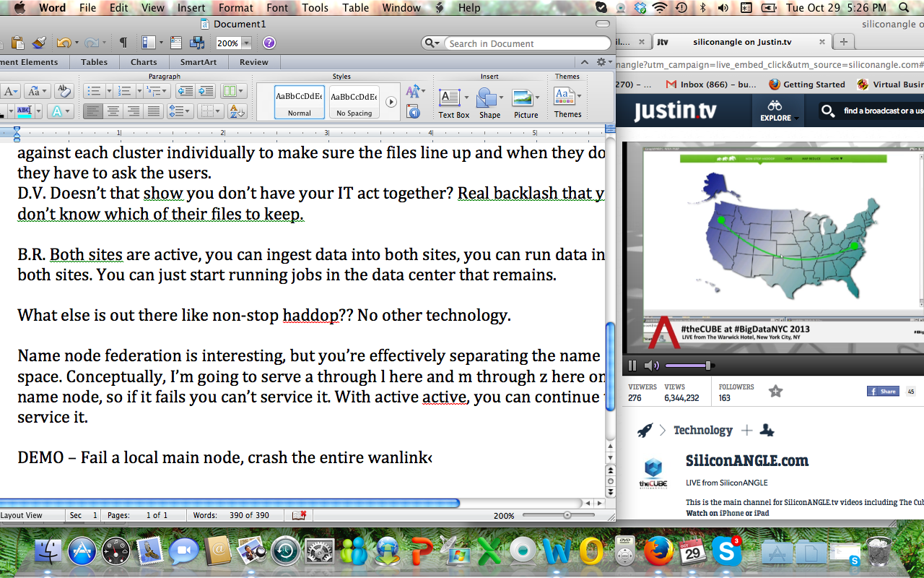Click the Paste clipboard icon in Word toolbar
Screen dimensions: 924x578
pos(18,43)
